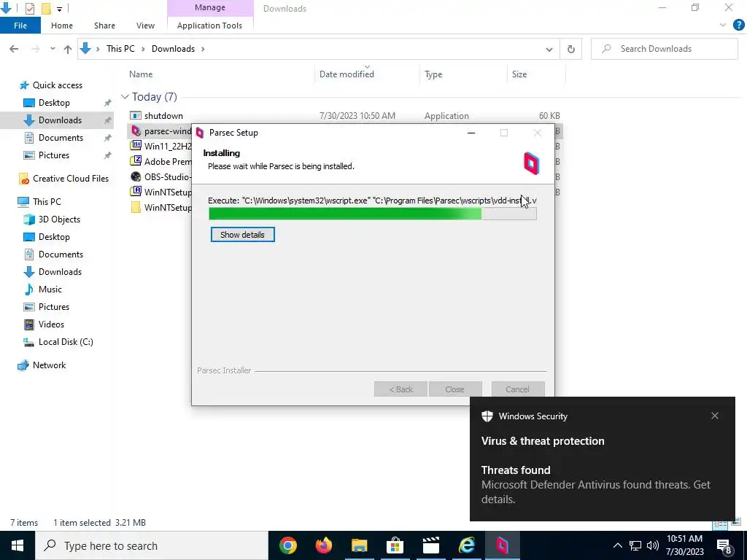Select Parsec installer icon in the taskbar
Screen dimensions: 747x560
[502, 545]
